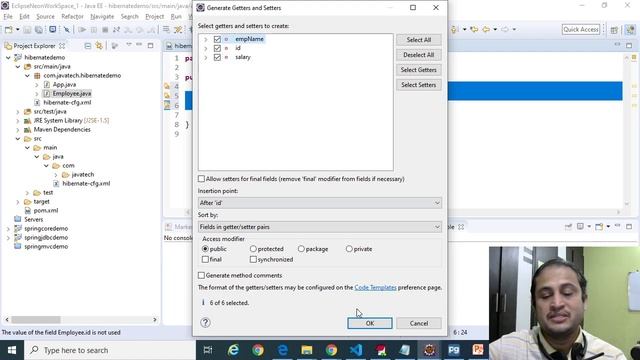Image resolution: width=640 pixels, height=360 pixels.
Task: Select the protected access modifier
Action: coord(253,249)
